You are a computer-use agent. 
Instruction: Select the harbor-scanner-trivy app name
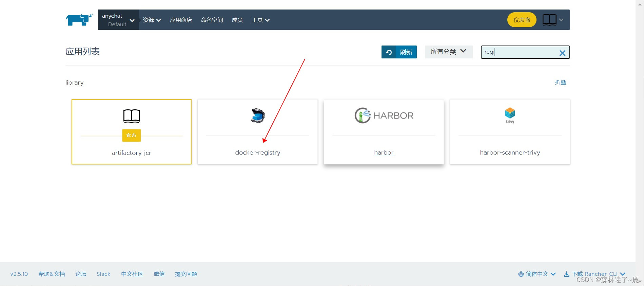[510, 153]
